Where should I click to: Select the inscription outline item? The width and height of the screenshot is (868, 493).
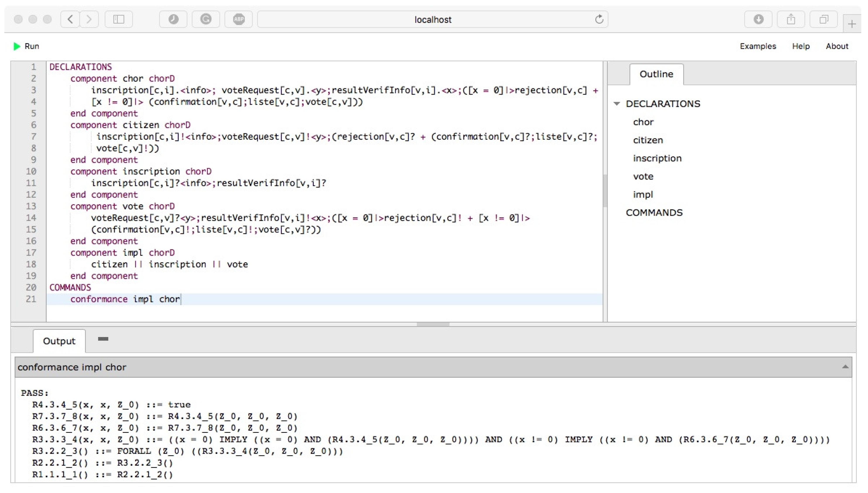[x=657, y=158]
